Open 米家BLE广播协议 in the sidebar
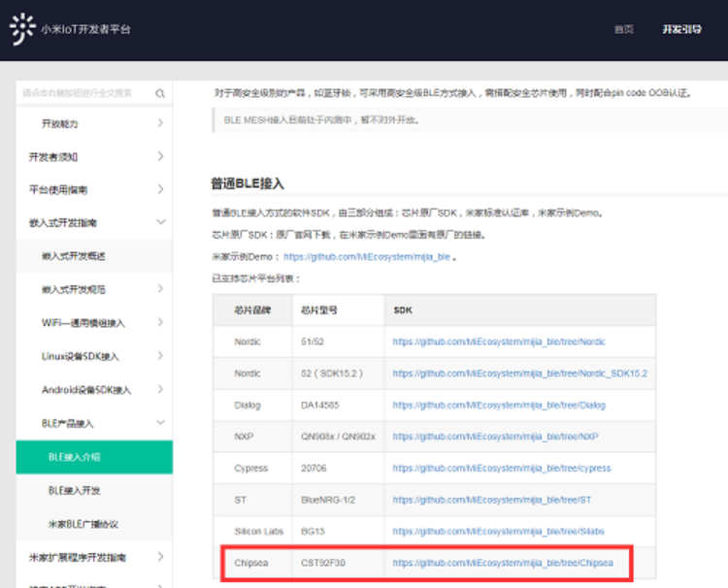The height and width of the screenshot is (588, 728). [94, 524]
